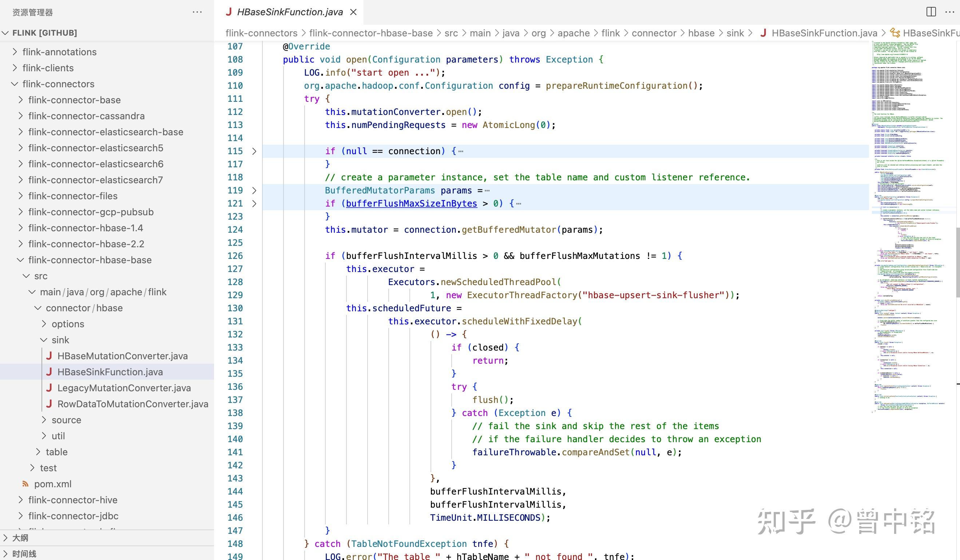The image size is (960, 560).
Task: Click Java icon next to LegacyMutationConverter.java
Action: [49, 388]
